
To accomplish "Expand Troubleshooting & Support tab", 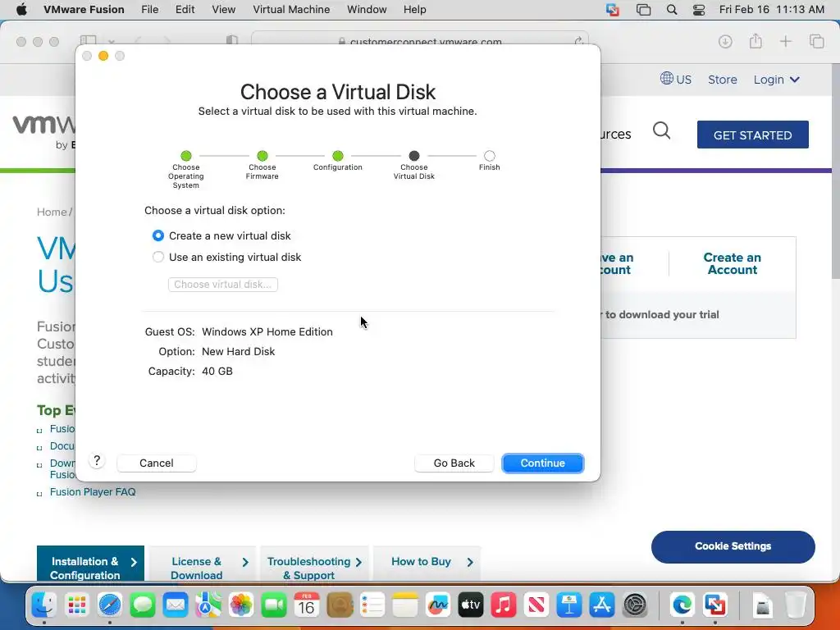I will coord(314,564).
